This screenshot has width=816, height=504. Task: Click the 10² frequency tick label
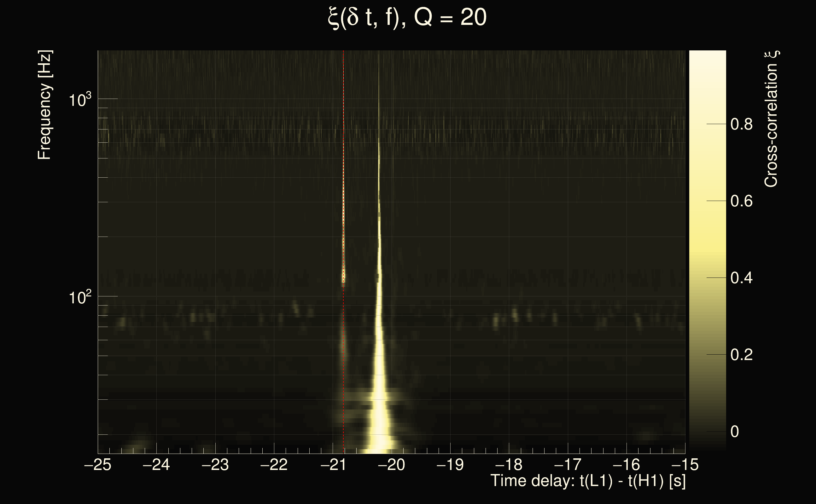pyautogui.click(x=80, y=297)
